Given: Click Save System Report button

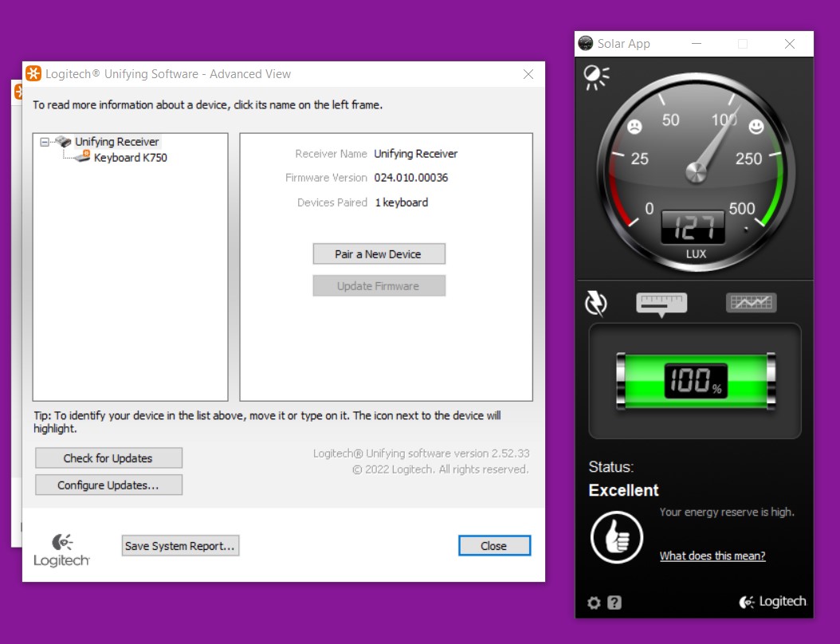Looking at the screenshot, I should point(180,546).
